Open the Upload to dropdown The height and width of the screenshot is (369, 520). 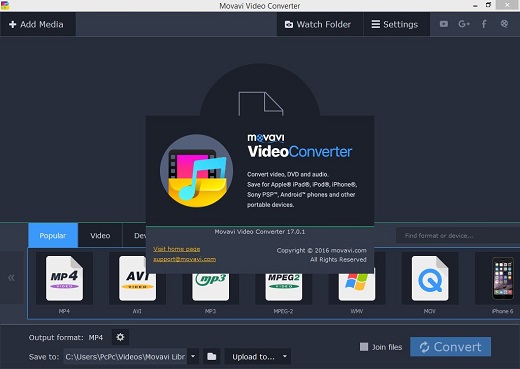257,356
